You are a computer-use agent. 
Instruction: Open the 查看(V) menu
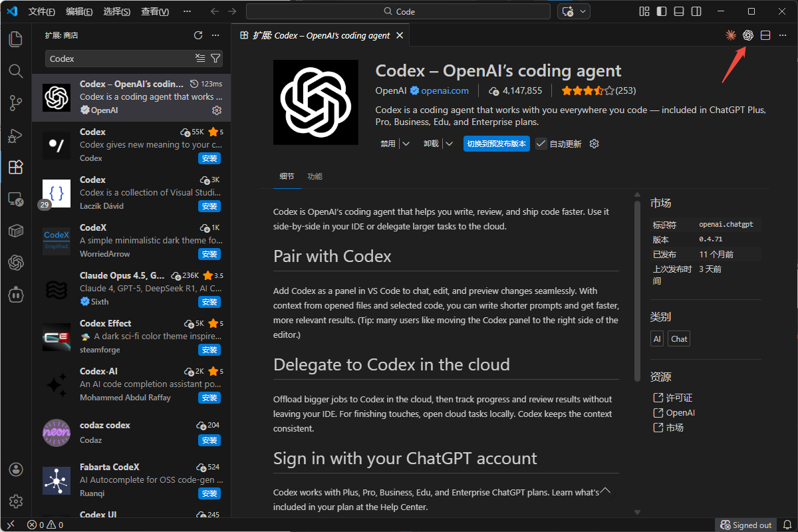(155, 11)
